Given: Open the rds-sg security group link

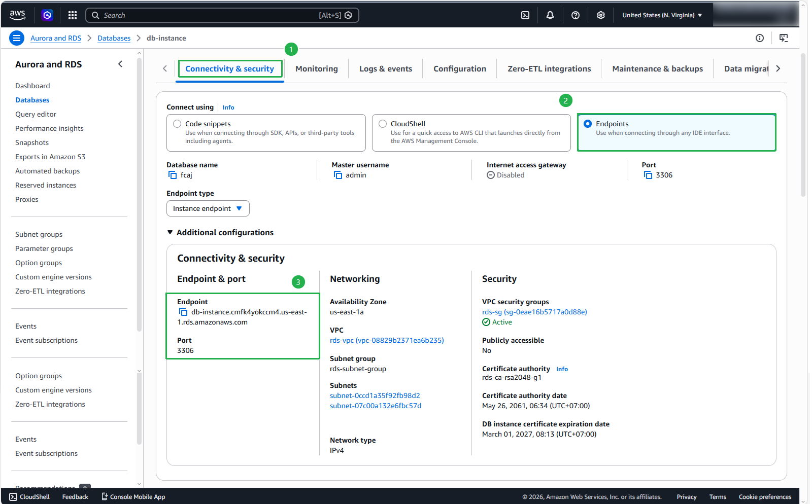Looking at the screenshot, I should pos(534,312).
